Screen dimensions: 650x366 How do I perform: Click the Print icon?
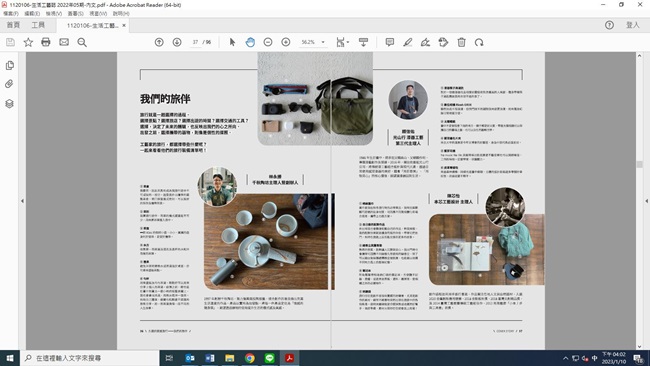coord(46,42)
